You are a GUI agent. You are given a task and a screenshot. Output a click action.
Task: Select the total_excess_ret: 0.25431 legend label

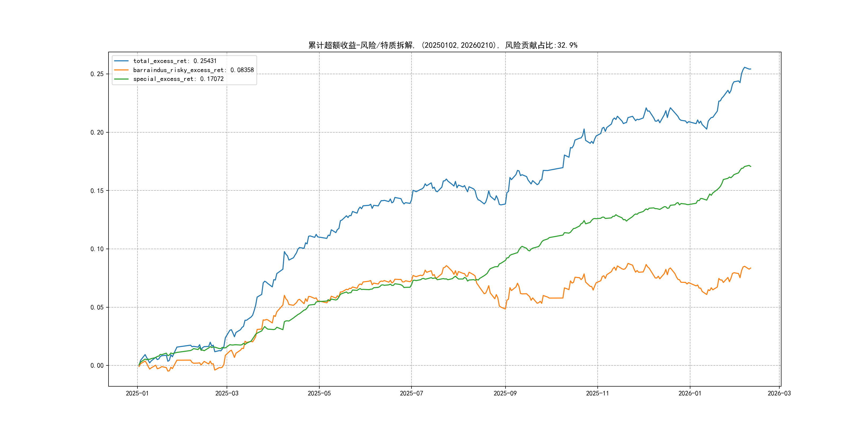[175, 61]
